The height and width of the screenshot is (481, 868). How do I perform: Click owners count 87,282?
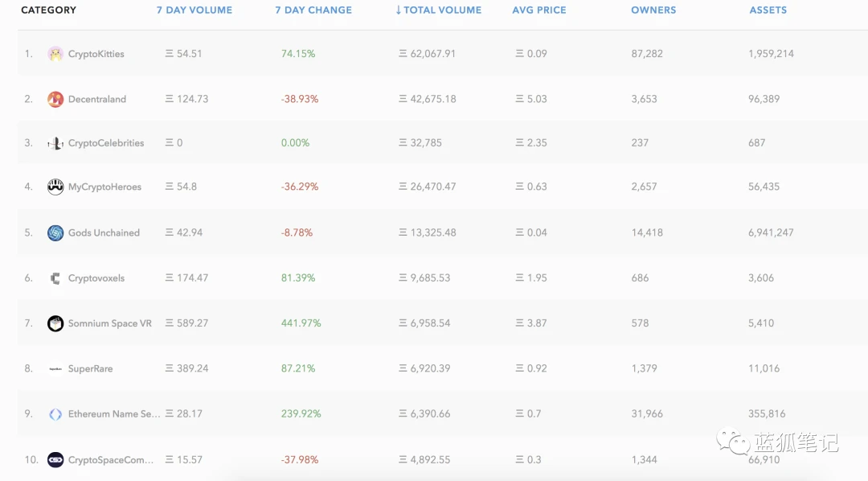point(646,54)
